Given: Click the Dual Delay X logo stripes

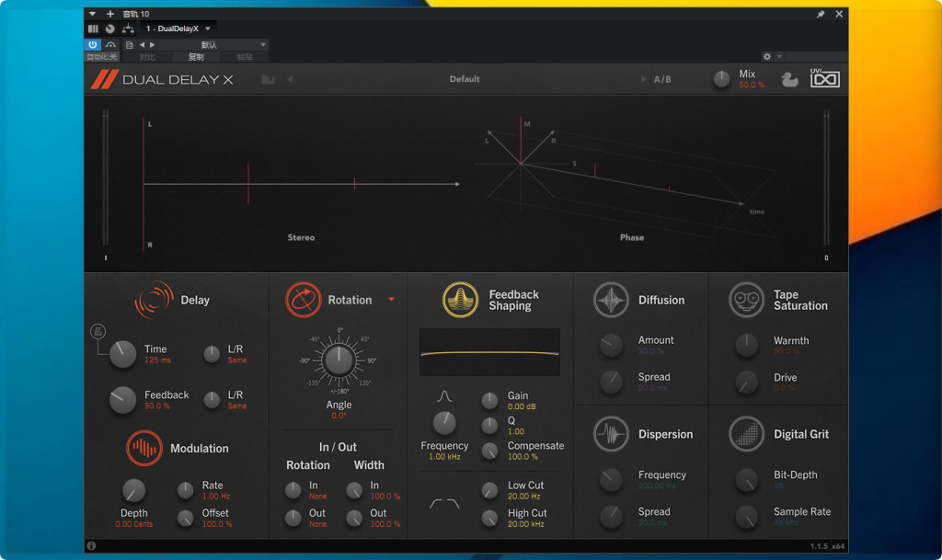Looking at the screenshot, I should tap(104, 79).
